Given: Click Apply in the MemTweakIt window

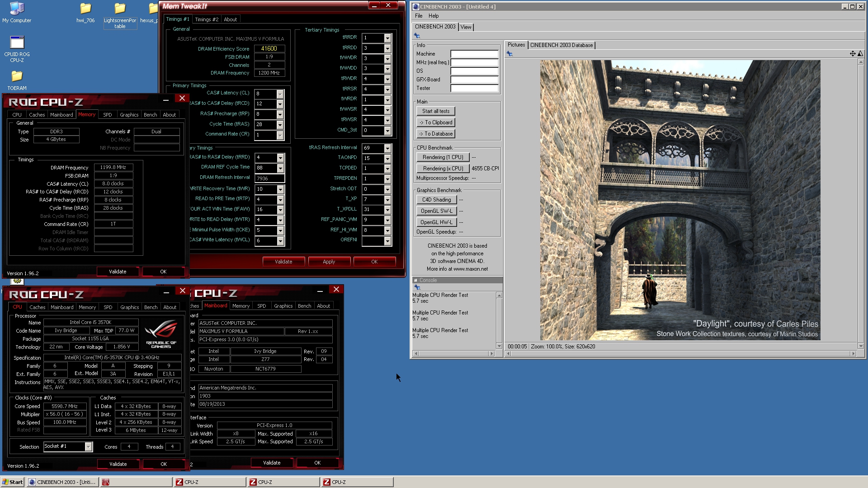Looking at the screenshot, I should tap(329, 262).
